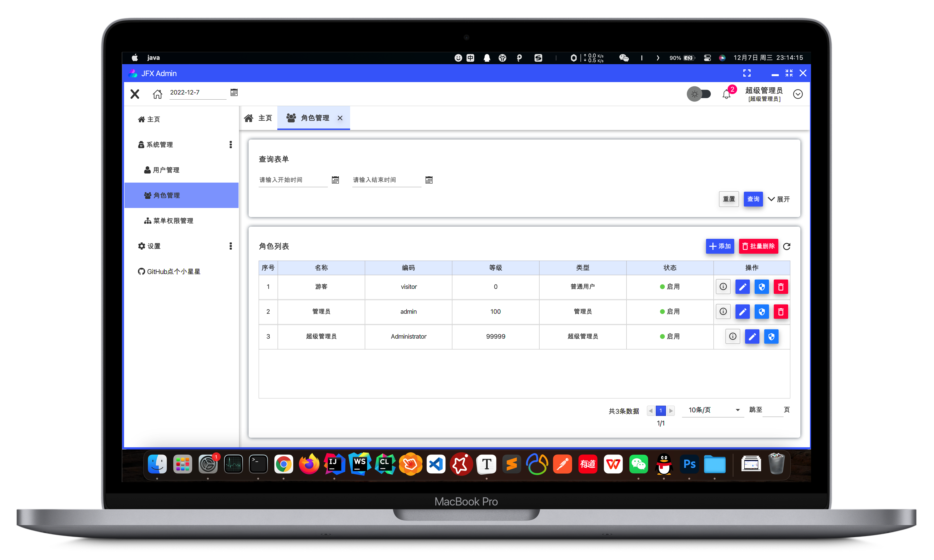Open the start time calendar picker

click(335, 180)
